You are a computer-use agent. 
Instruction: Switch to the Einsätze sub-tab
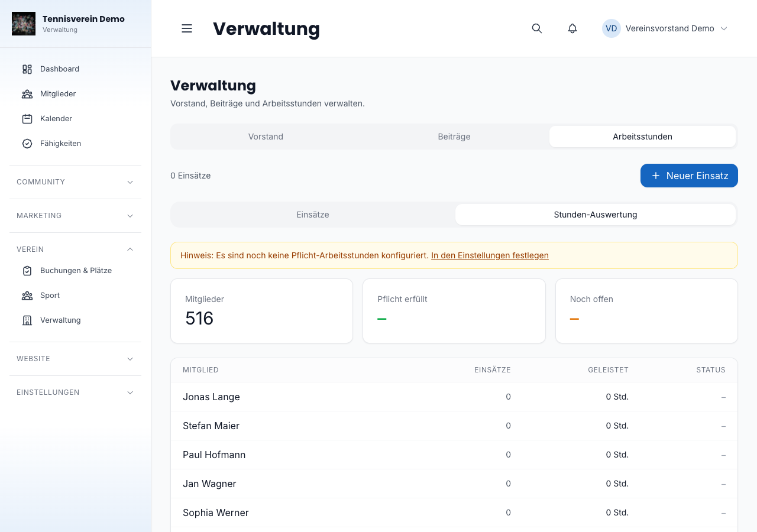pyautogui.click(x=313, y=215)
